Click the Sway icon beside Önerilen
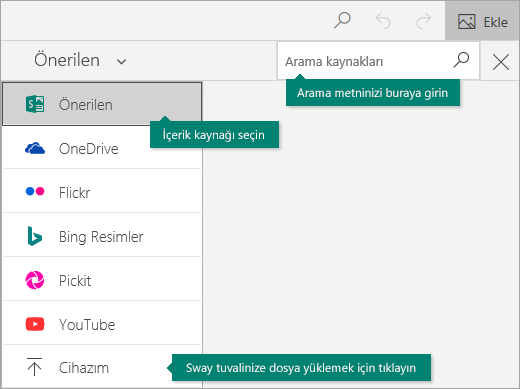The image size is (520, 389). (x=35, y=104)
